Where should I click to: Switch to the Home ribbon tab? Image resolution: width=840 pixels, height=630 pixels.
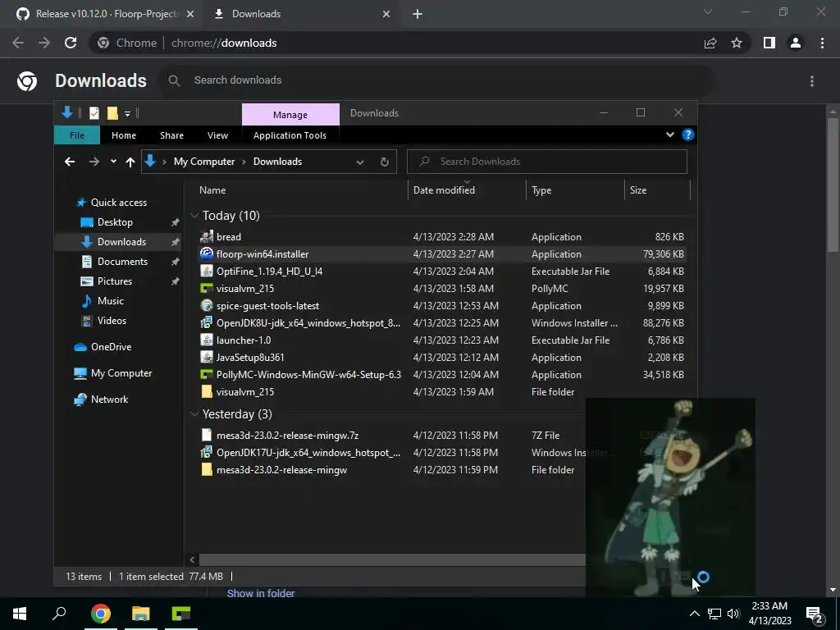[x=124, y=135]
